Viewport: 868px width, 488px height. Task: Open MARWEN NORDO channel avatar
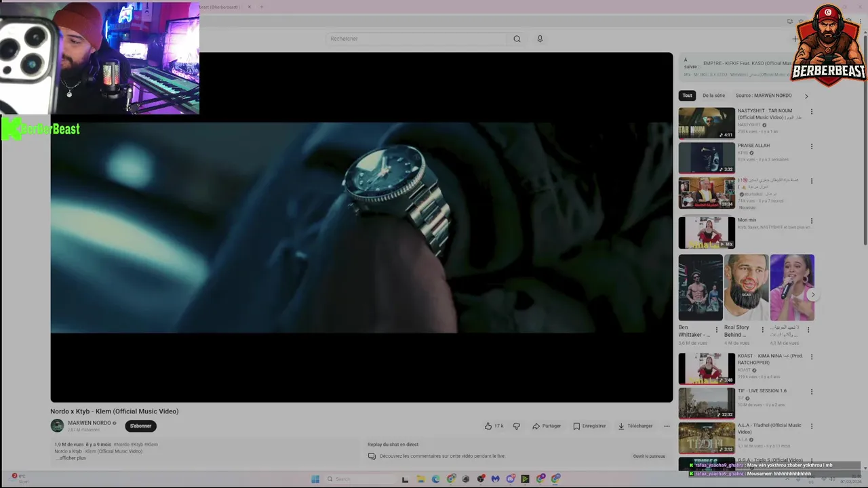click(x=57, y=426)
